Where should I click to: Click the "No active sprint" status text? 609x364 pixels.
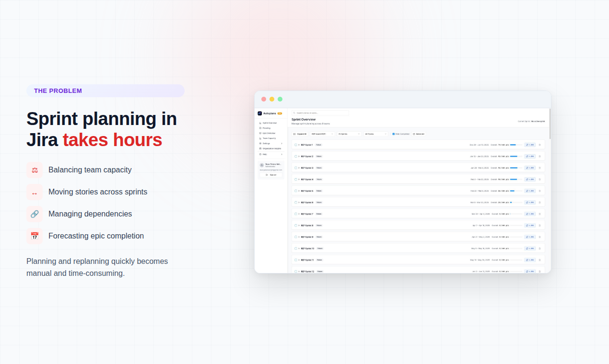point(538,121)
